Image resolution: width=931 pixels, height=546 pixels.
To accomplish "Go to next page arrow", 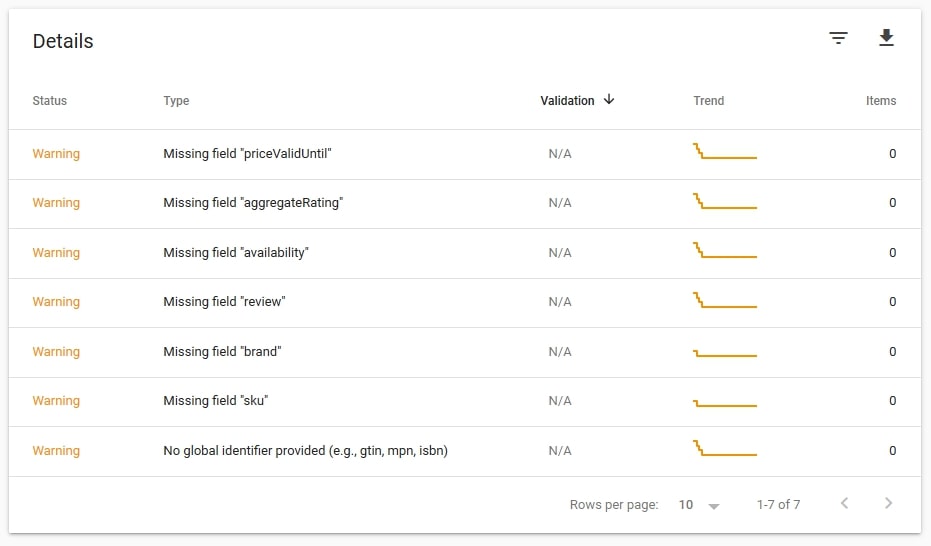I will (x=888, y=504).
